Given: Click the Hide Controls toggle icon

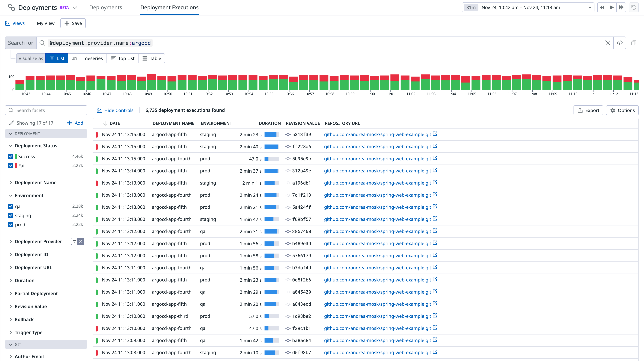Looking at the screenshot, I should (x=99, y=110).
